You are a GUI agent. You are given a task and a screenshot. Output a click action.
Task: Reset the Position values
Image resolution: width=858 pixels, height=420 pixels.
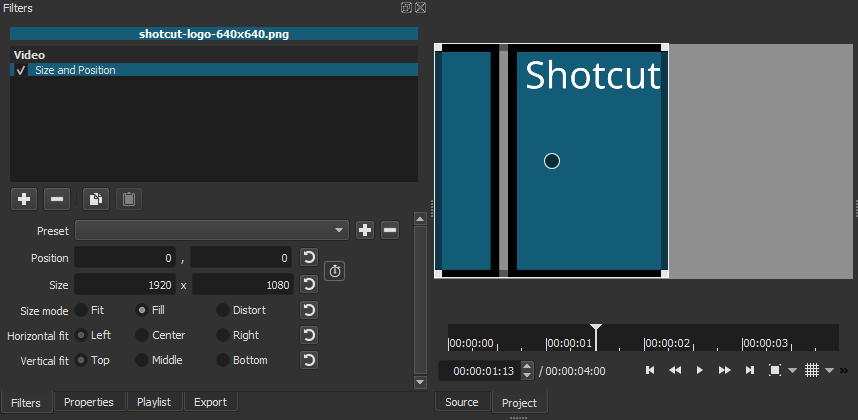tap(309, 258)
